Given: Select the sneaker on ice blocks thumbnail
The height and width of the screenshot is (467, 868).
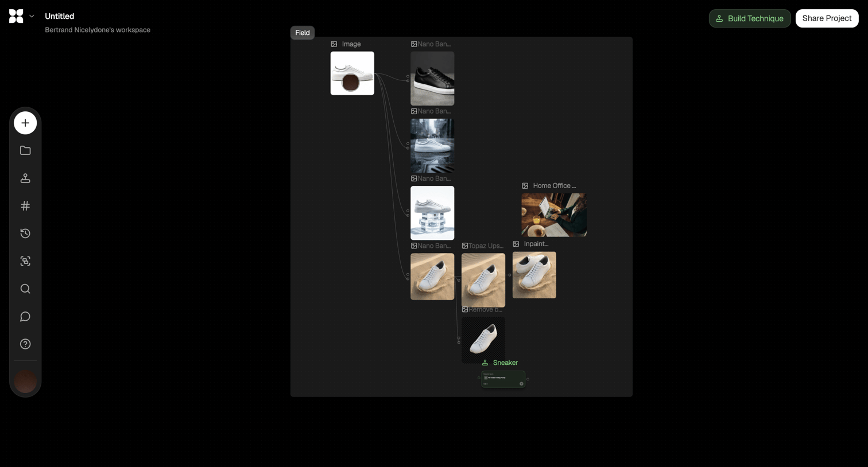Looking at the screenshot, I should pos(432,213).
